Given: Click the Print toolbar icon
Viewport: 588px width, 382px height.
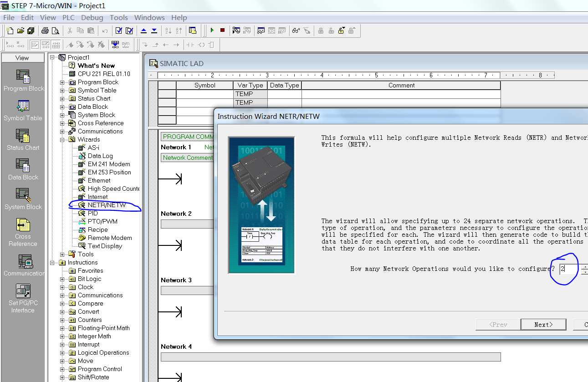Looking at the screenshot, I should [x=45, y=31].
